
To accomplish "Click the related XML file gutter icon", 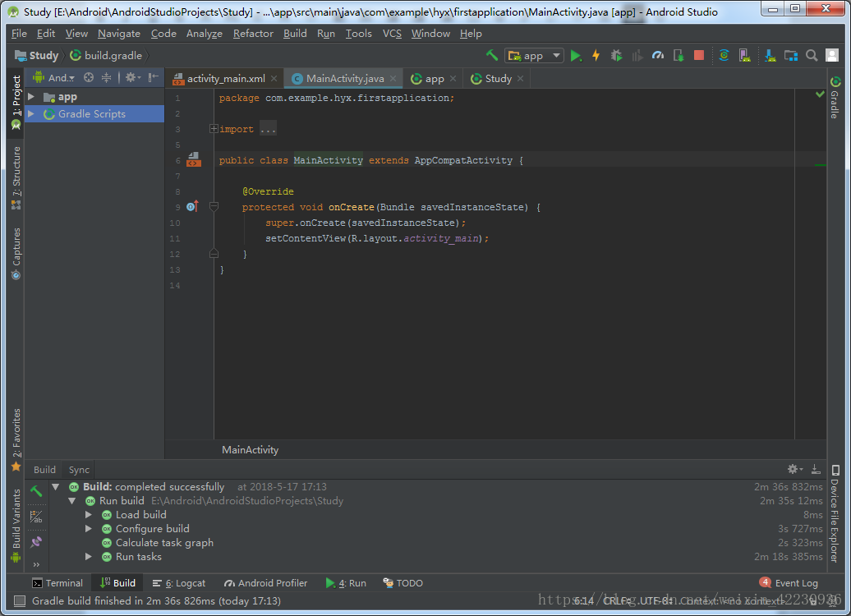I will pyautogui.click(x=194, y=159).
